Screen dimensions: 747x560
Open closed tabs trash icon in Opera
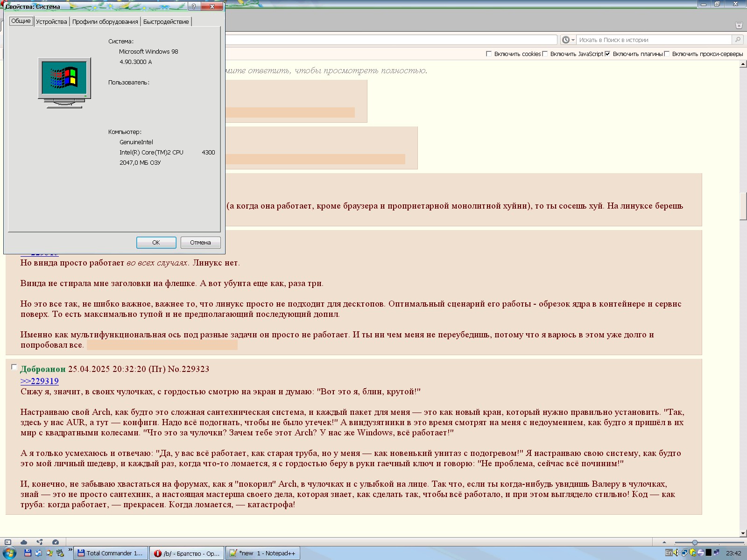tap(739, 25)
